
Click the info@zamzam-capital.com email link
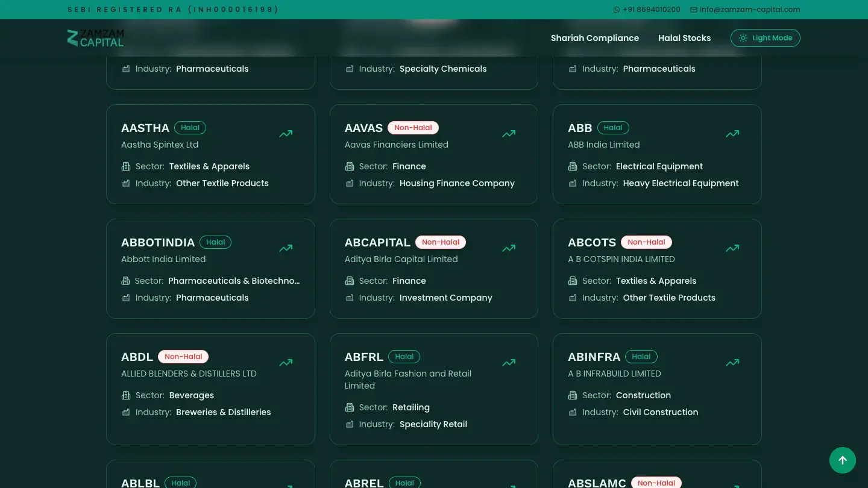(745, 10)
